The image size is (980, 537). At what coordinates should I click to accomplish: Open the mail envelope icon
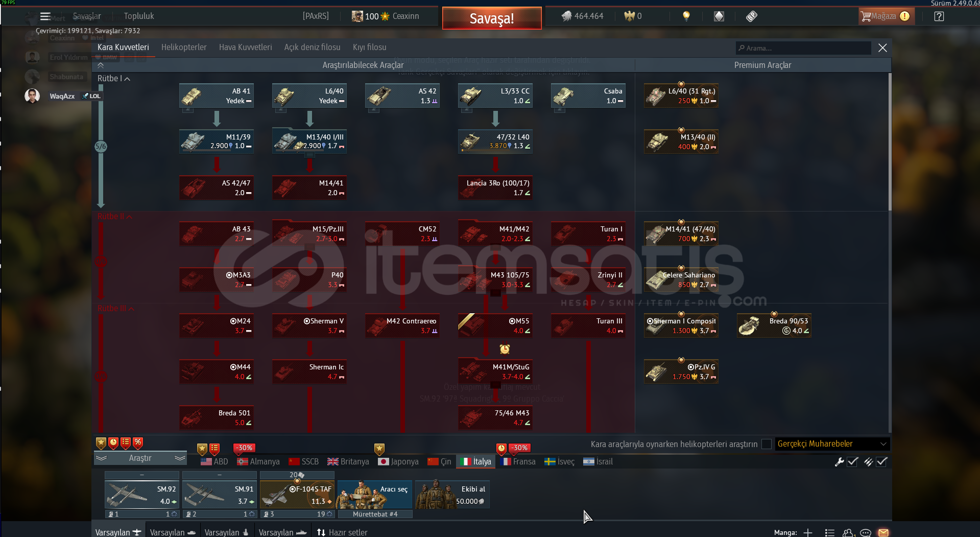(883, 532)
